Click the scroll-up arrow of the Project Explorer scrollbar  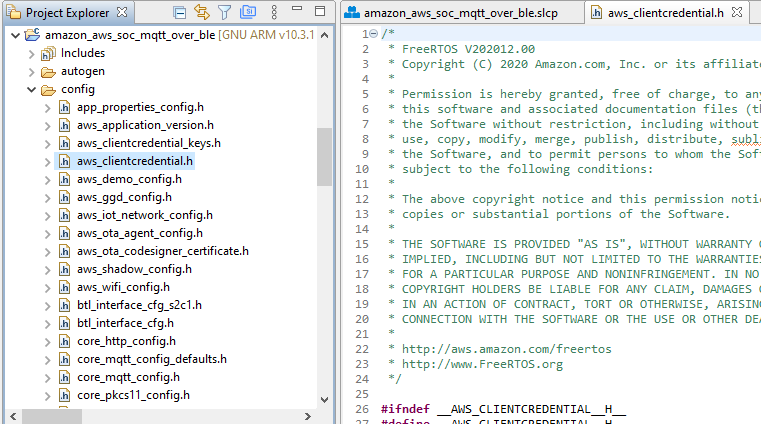pos(325,34)
